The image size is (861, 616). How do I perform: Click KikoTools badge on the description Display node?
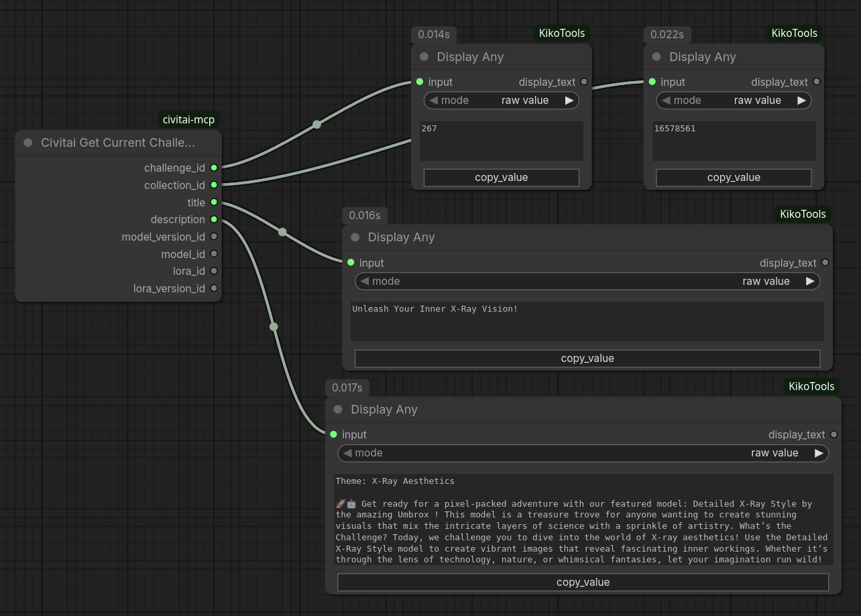(x=811, y=386)
